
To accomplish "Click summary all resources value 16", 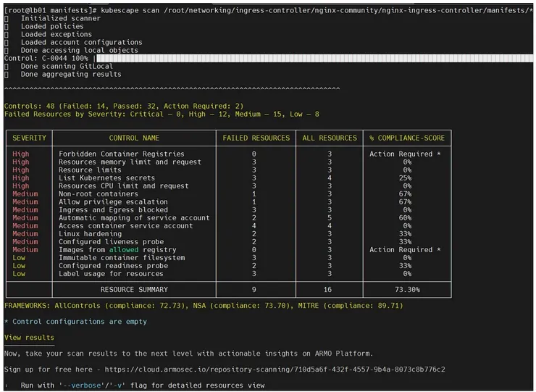I will (327, 290).
